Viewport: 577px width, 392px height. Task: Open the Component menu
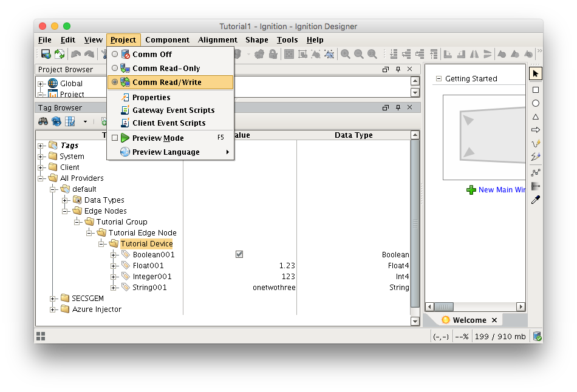(x=167, y=40)
